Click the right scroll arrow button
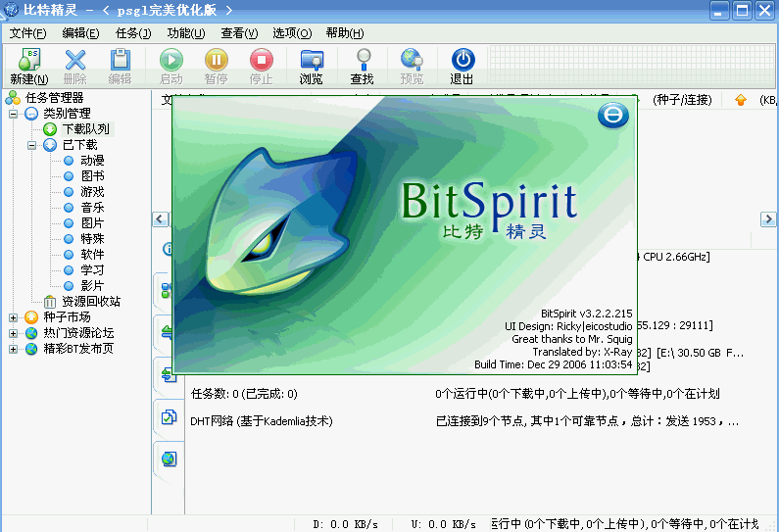The width and height of the screenshot is (779, 532). [768, 218]
